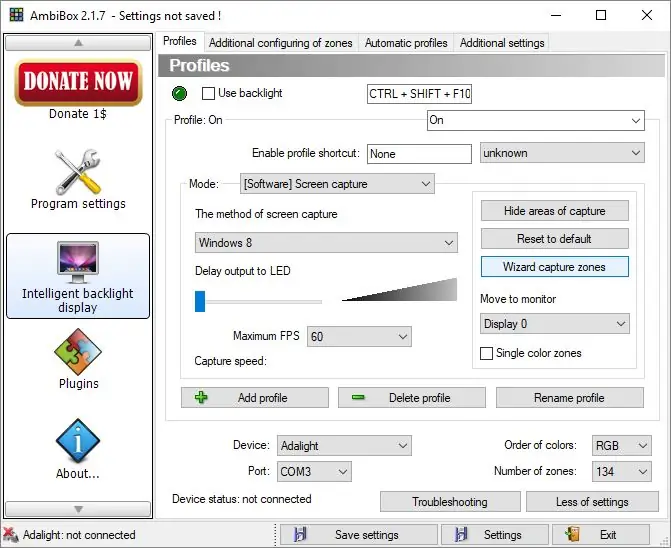The height and width of the screenshot is (548, 671).
Task: Click AmbiBox app icon in title bar
Action: 16,15
